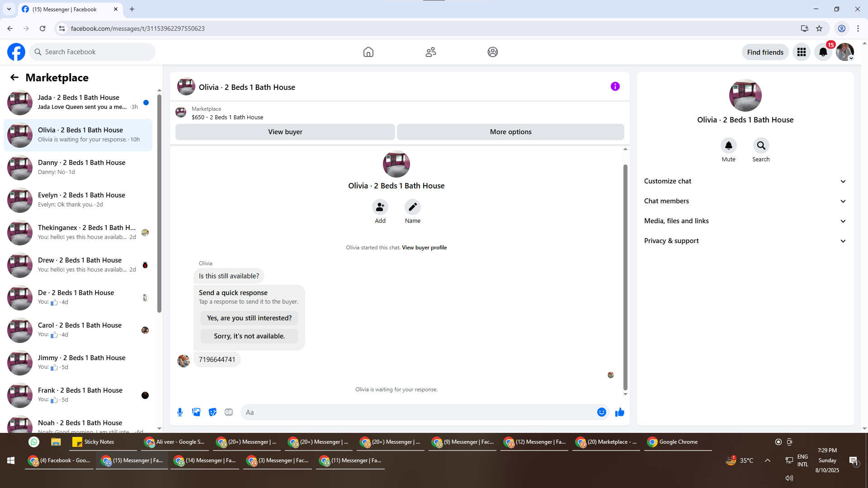The height and width of the screenshot is (488, 868).
Task: Click the purple conversation info icon
Action: pyautogui.click(x=615, y=86)
